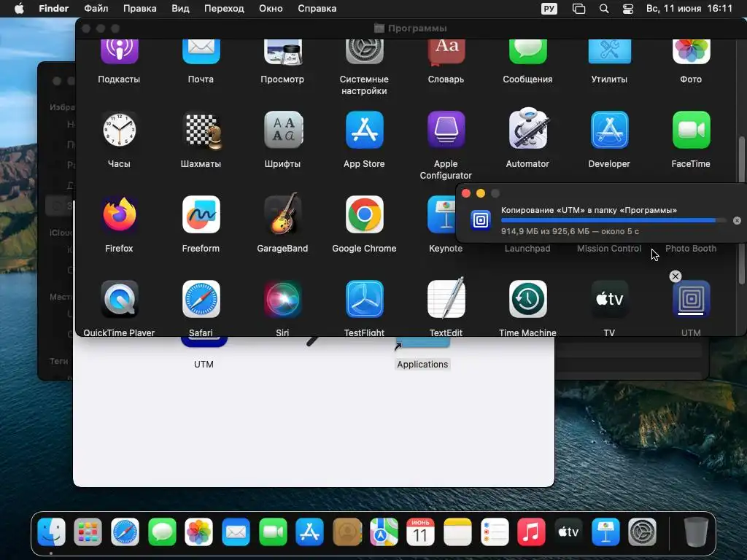Open Finder from the Dock
The width and height of the screenshot is (747, 560).
pyautogui.click(x=51, y=532)
